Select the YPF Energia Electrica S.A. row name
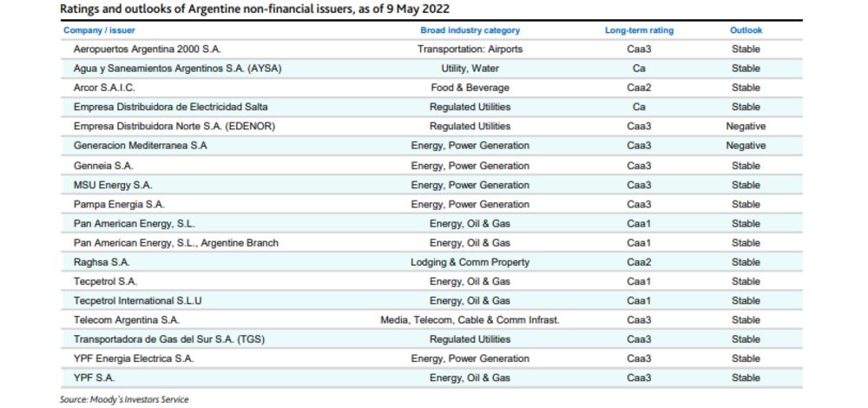 (134, 359)
